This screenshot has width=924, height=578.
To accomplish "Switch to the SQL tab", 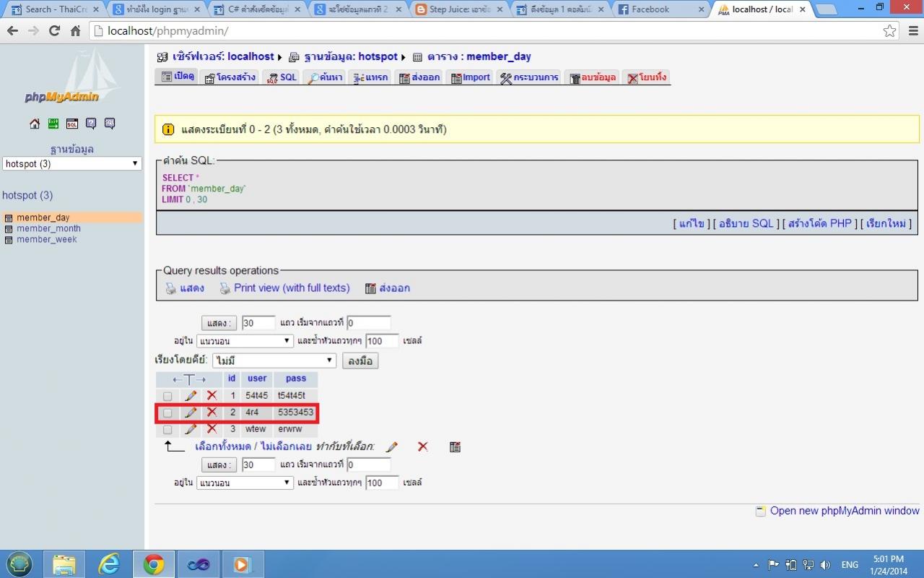I will pyautogui.click(x=282, y=77).
